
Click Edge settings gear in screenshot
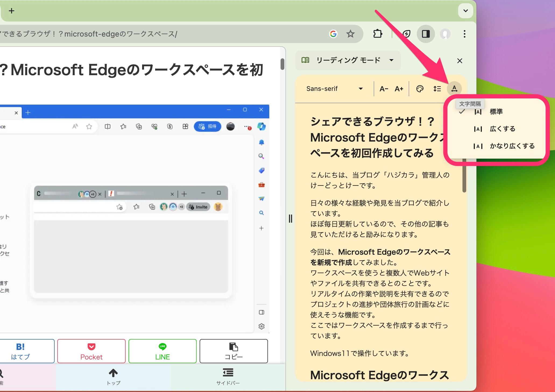(261, 326)
